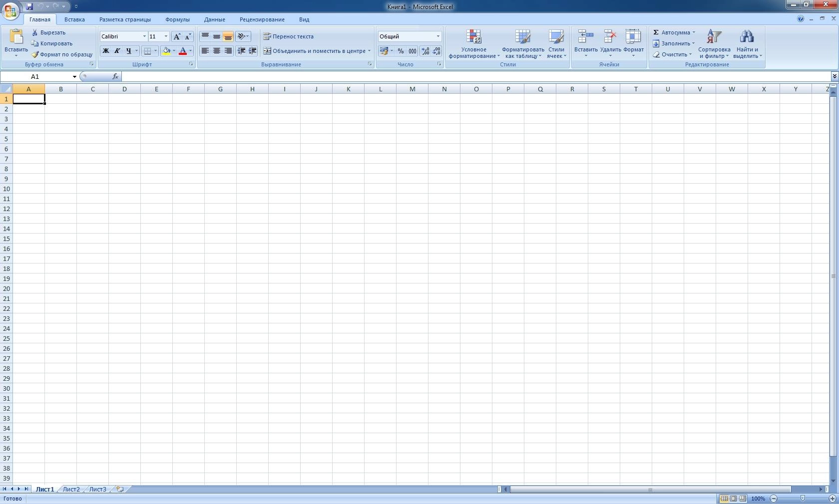
Task: Center text horizontally
Action: click(x=217, y=51)
